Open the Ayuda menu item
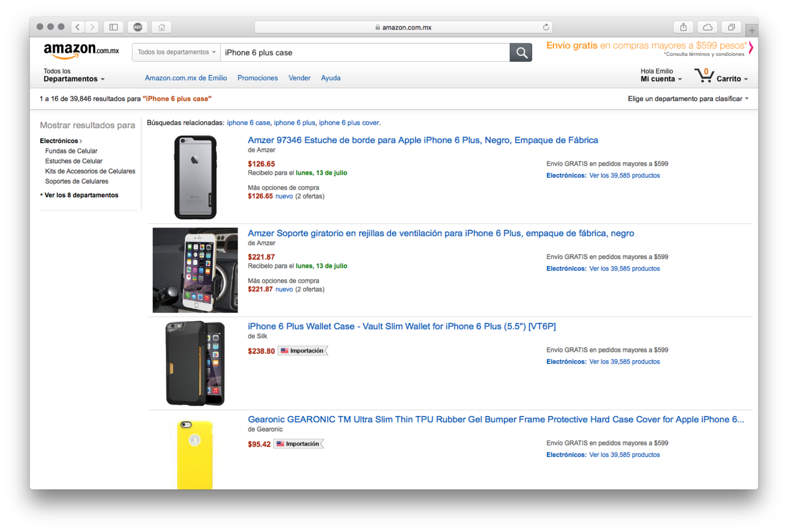Image resolution: width=788 pixels, height=532 pixels. coord(331,78)
